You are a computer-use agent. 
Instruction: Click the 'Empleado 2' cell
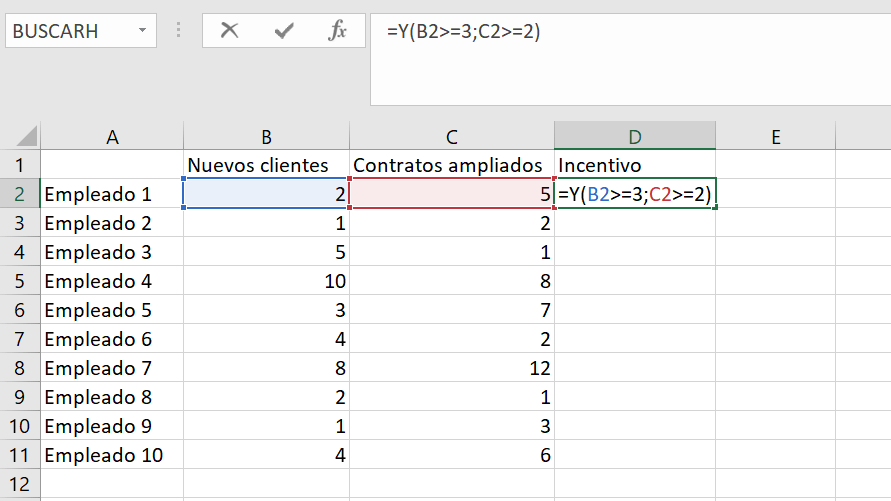[112, 223]
